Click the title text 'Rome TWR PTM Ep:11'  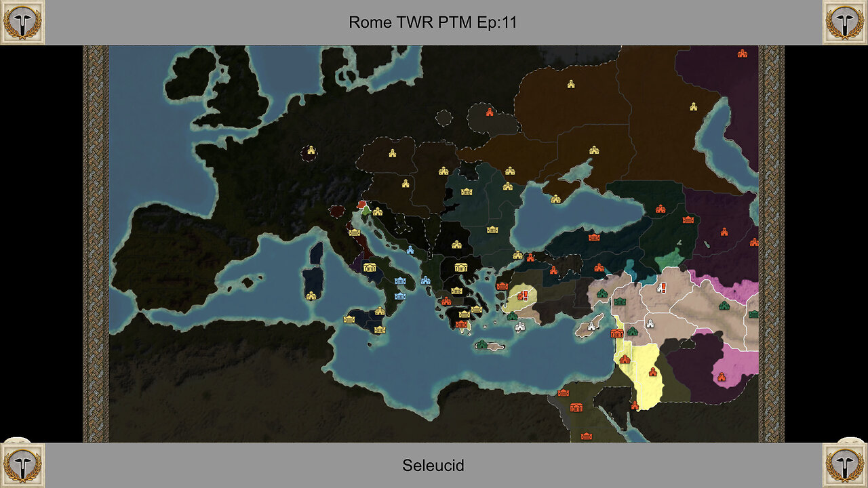click(433, 22)
